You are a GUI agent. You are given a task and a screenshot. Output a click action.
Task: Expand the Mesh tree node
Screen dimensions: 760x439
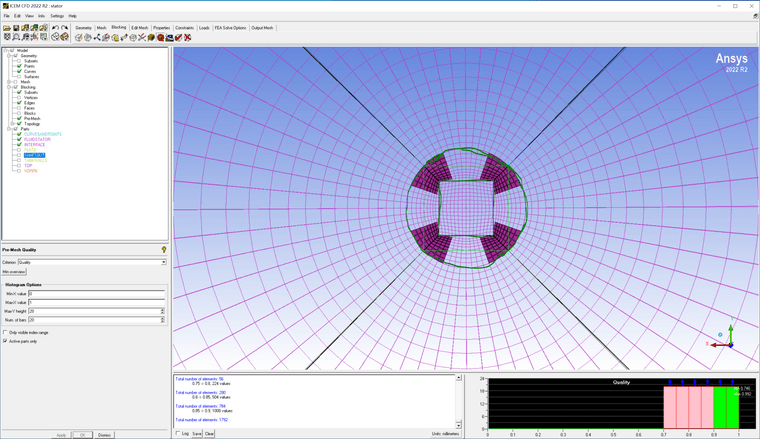tap(9, 82)
